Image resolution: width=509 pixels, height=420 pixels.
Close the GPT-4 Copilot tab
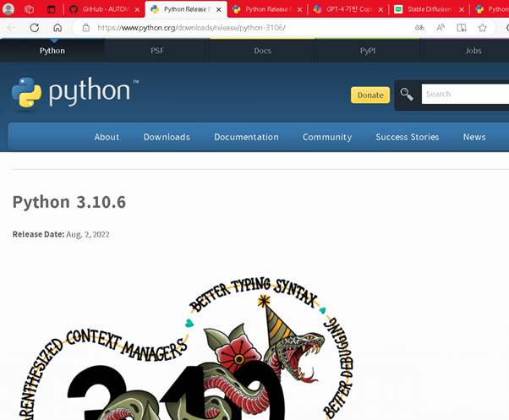coord(380,9)
